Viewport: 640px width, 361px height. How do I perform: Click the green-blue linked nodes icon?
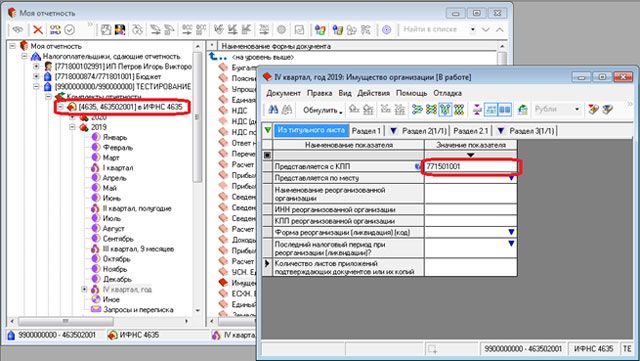417,109
